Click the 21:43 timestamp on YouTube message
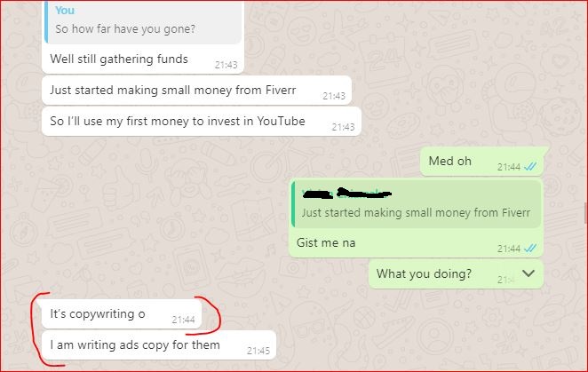Viewport: 588px width, 372px height. coord(343,127)
